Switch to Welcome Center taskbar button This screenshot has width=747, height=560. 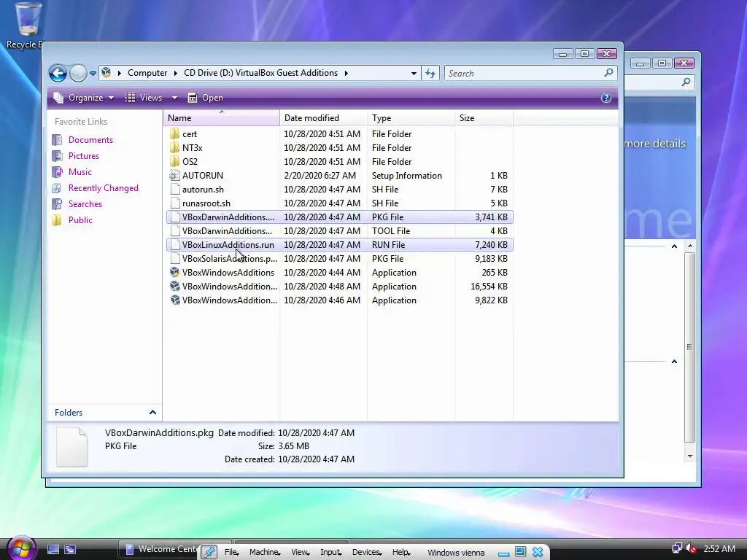click(160, 549)
